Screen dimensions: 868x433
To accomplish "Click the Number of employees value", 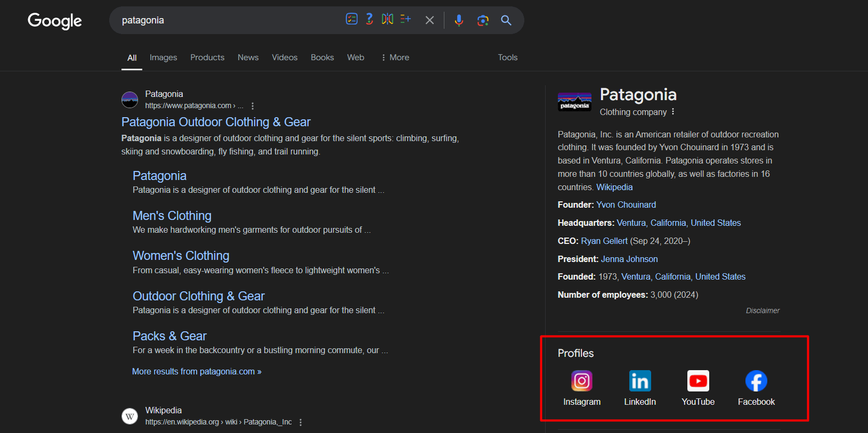I will click(674, 295).
